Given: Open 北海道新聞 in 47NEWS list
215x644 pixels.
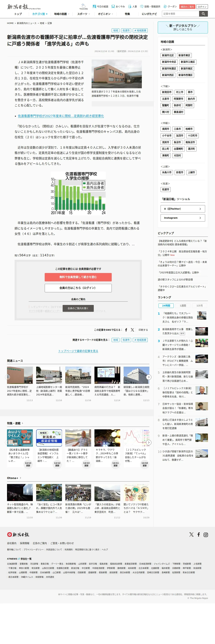Looking at the screenshot, I should pyautogui.click(x=12, y=564).
